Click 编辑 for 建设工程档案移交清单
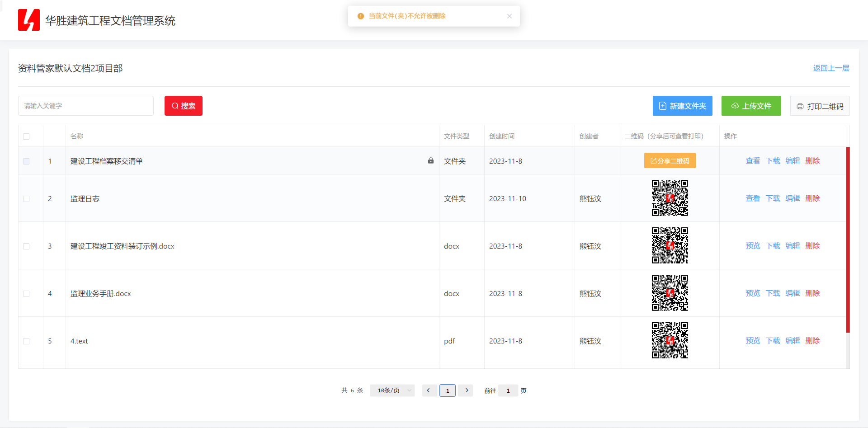Viewport: 868px width, 428px height. coord(793,160)
